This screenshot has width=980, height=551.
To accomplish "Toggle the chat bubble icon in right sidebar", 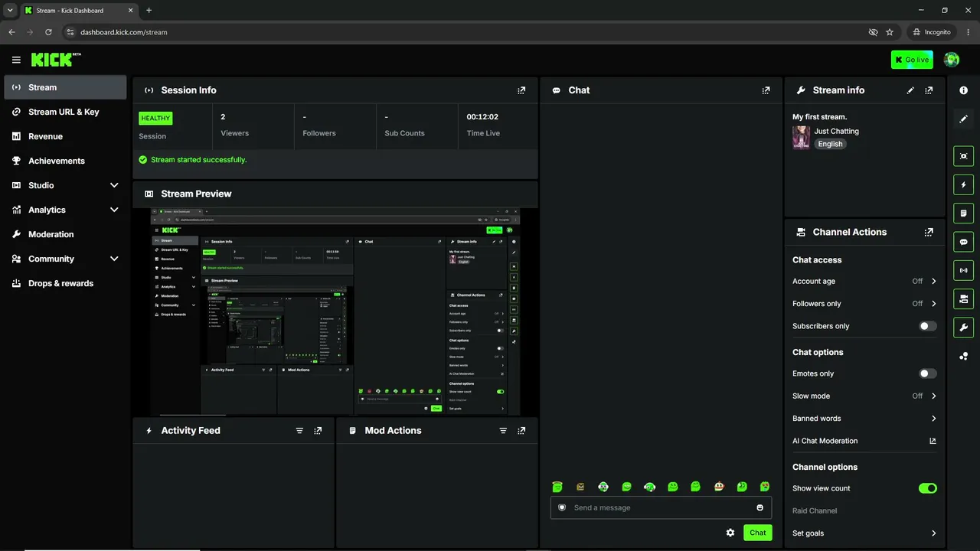I will click(x=963, y=242).
